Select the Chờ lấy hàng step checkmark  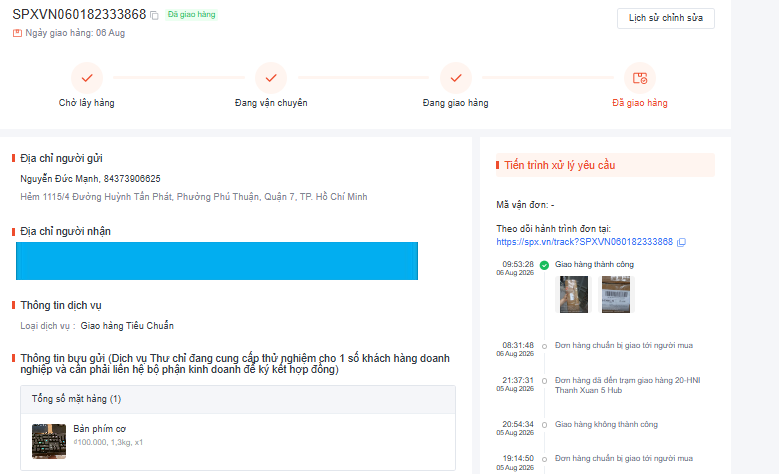pos(87,78)
